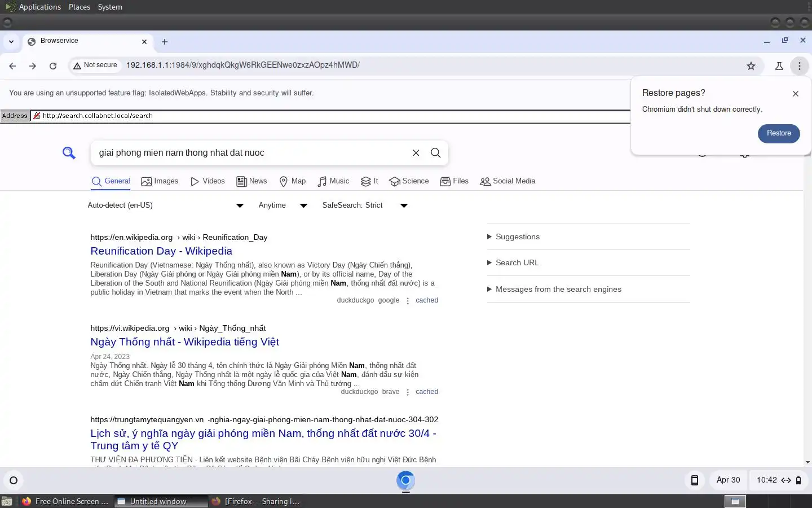Reload the page with the refresh icon
Viewport: 812px width, 508px height.
tap(53, 66)
